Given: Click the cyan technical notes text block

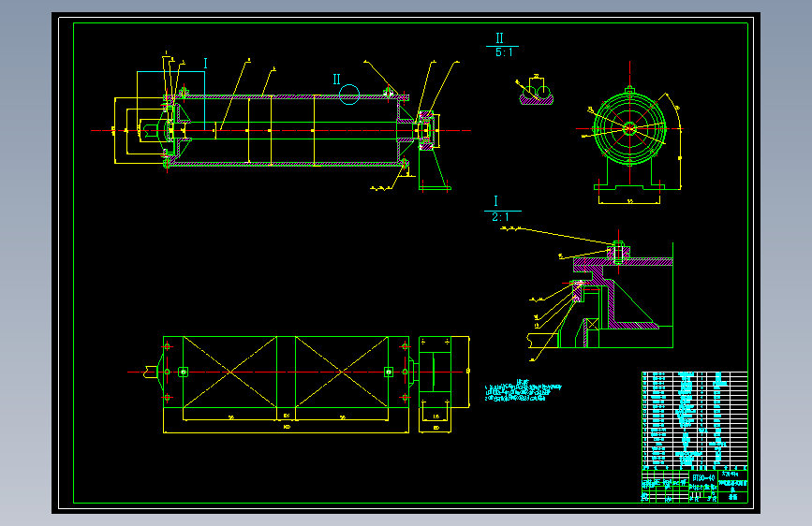Looking at the screenshot, I should coord(523,391).
